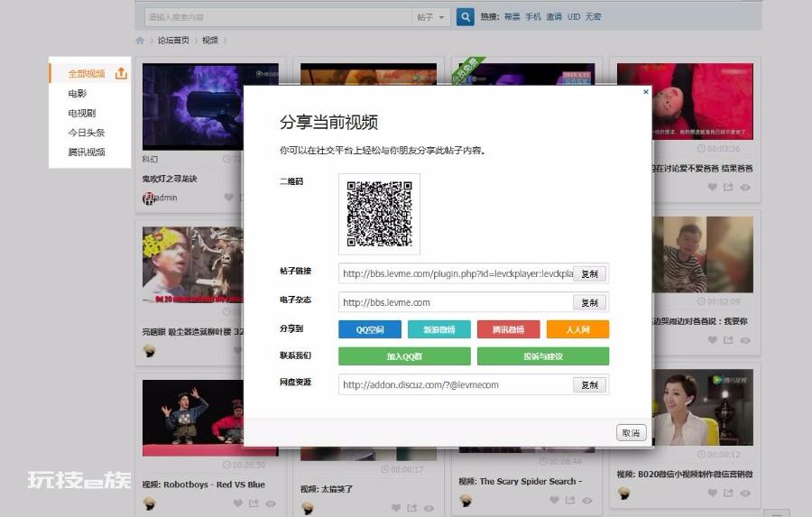Click the eye icon on the 太搞笑了 video
Viewport: 812px width, 517px height.
(429, 508)
